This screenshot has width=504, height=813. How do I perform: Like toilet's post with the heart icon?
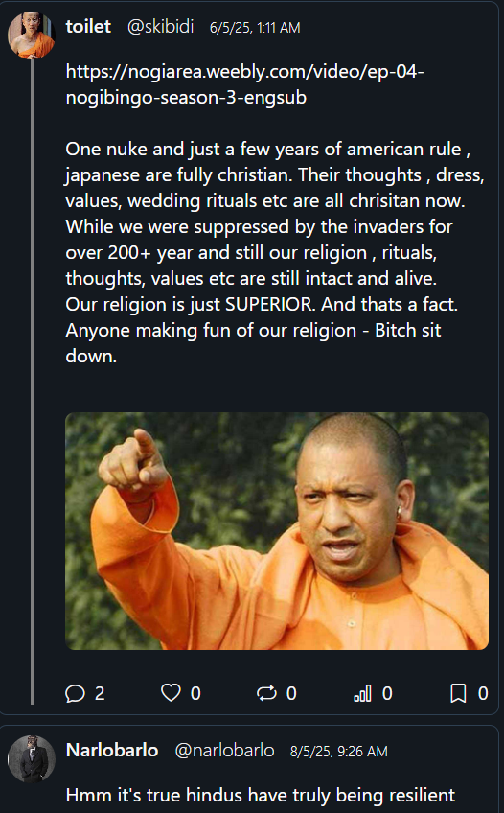[171, 693]
